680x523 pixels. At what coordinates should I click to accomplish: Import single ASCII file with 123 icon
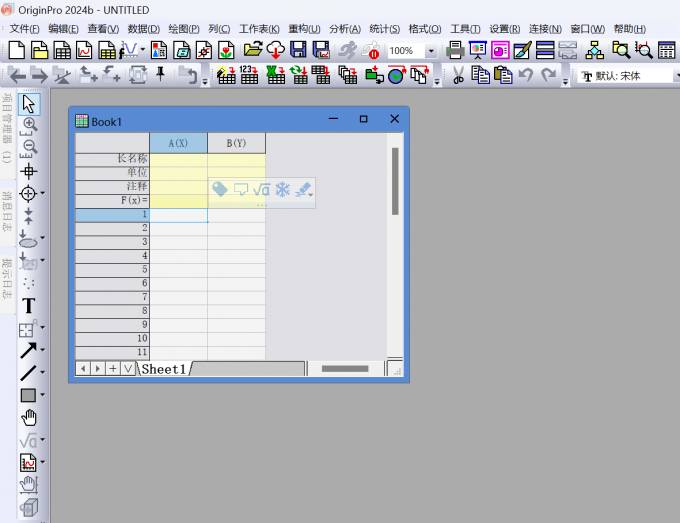click(x=249, y=75)
